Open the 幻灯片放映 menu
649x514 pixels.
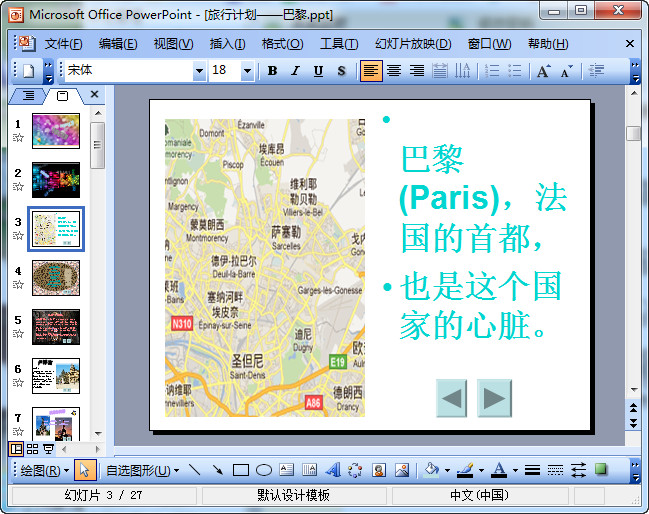pos(412,44)
